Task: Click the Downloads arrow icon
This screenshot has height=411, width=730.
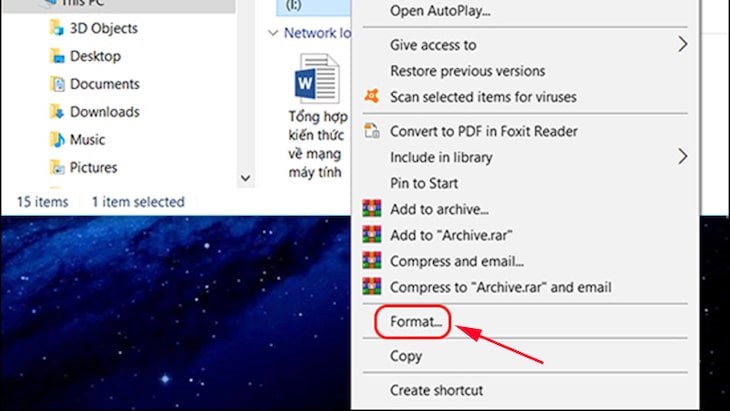Action: (57, 112)
